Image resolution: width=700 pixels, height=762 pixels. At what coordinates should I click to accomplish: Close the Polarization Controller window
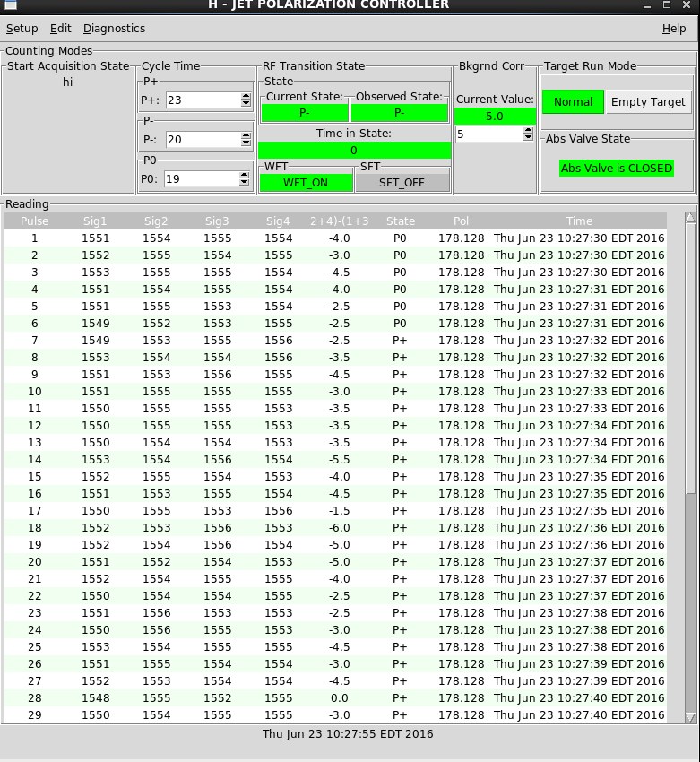coord(687,4)
